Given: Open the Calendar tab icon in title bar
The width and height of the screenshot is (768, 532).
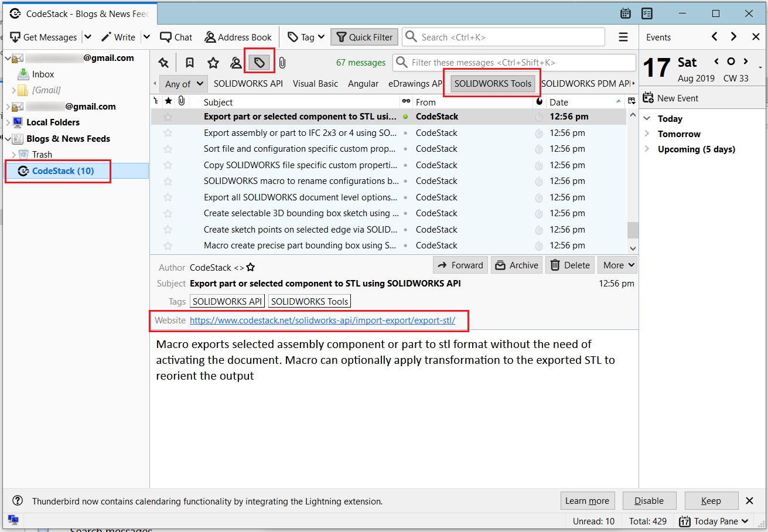Looking at the screenshot, I should point(626,13).
